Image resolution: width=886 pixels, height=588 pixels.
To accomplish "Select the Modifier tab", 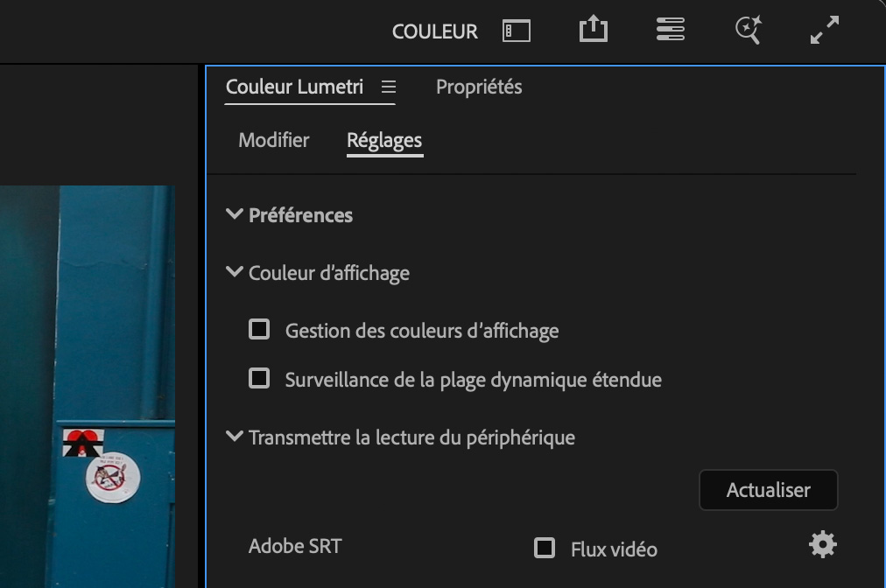I will [x=274, y=140].
